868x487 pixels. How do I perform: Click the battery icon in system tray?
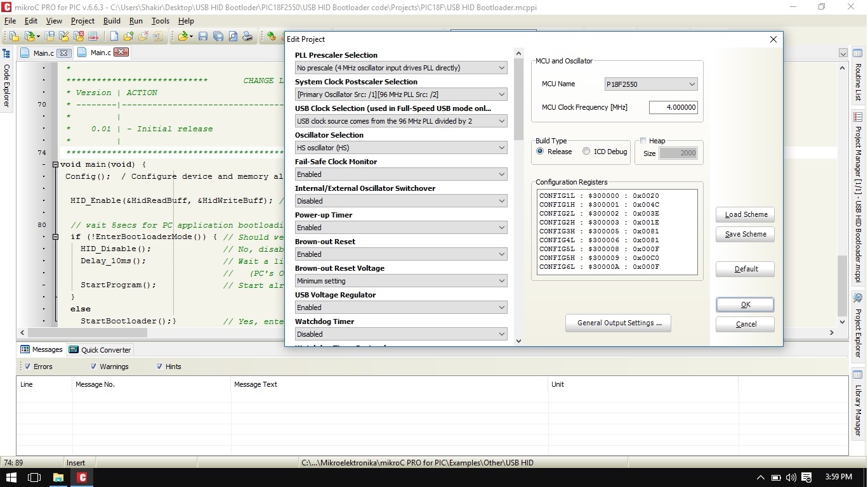click(775, 477)
